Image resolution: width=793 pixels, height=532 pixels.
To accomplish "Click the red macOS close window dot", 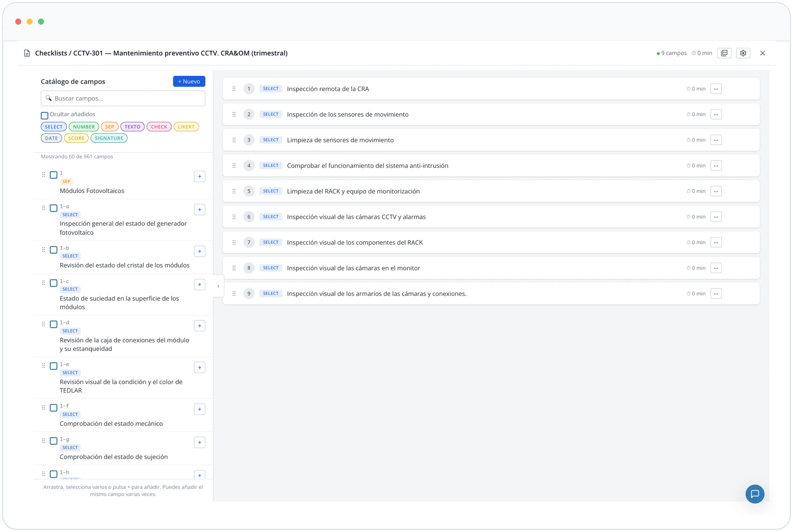I will tap(18, 21).
